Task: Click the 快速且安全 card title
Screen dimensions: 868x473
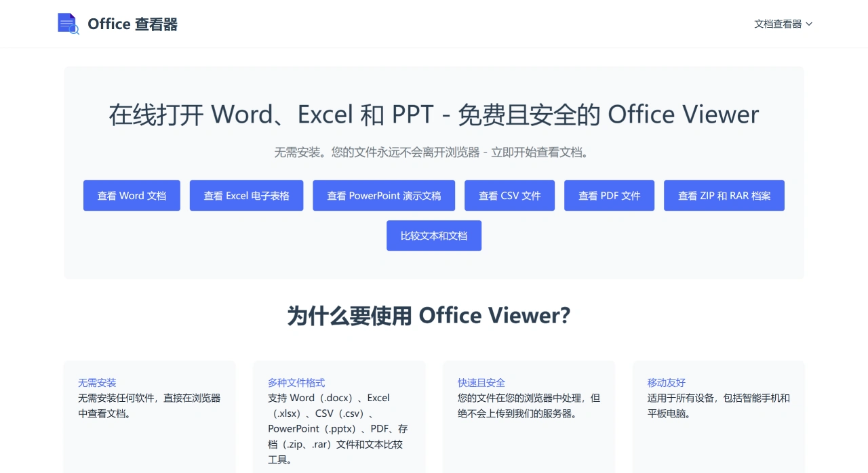Action: click(481, 383)
